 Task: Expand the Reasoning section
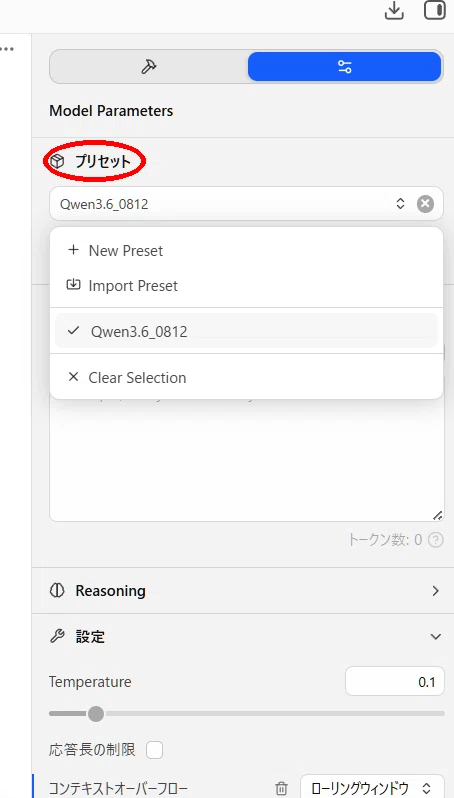246,591
